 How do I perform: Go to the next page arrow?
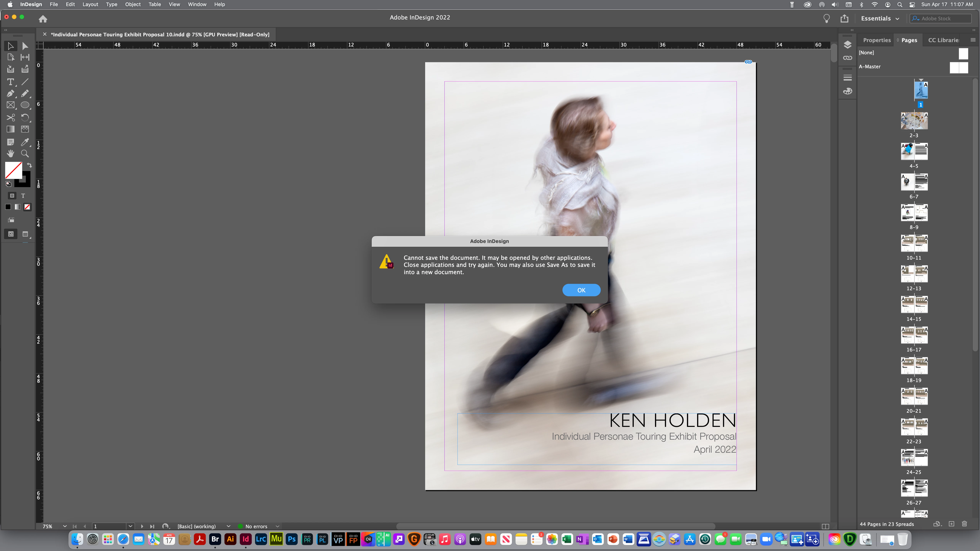142,526
